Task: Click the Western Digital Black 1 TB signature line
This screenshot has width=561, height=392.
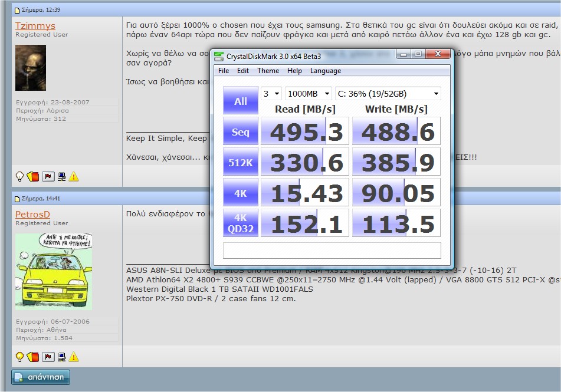Action: click(x=219, y=289)
